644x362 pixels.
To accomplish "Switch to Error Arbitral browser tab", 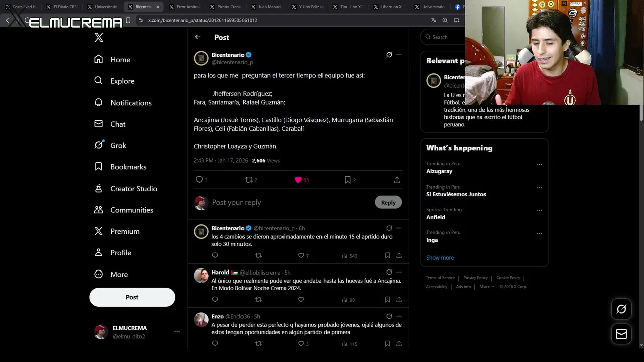I will click(x=184, y=7).
